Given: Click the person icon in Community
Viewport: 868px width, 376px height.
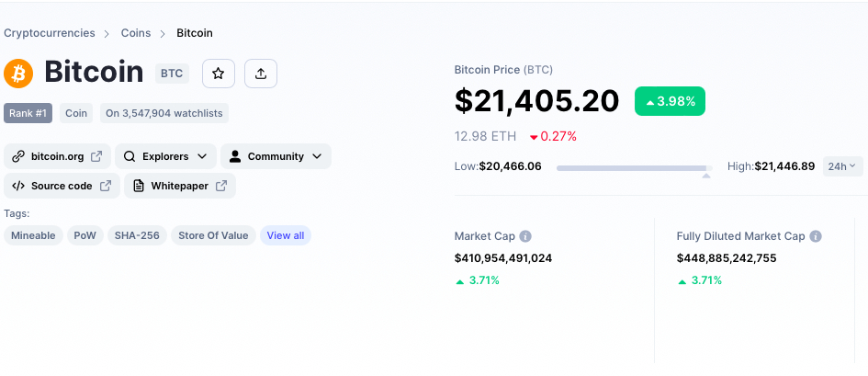Looking at the screenshot, I should point(235,156).
